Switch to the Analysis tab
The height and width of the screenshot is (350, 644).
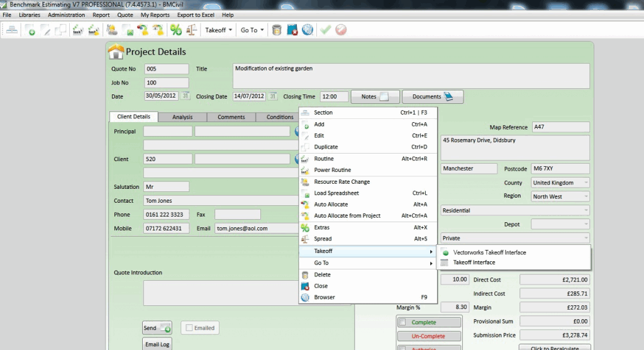click(182, 117)
